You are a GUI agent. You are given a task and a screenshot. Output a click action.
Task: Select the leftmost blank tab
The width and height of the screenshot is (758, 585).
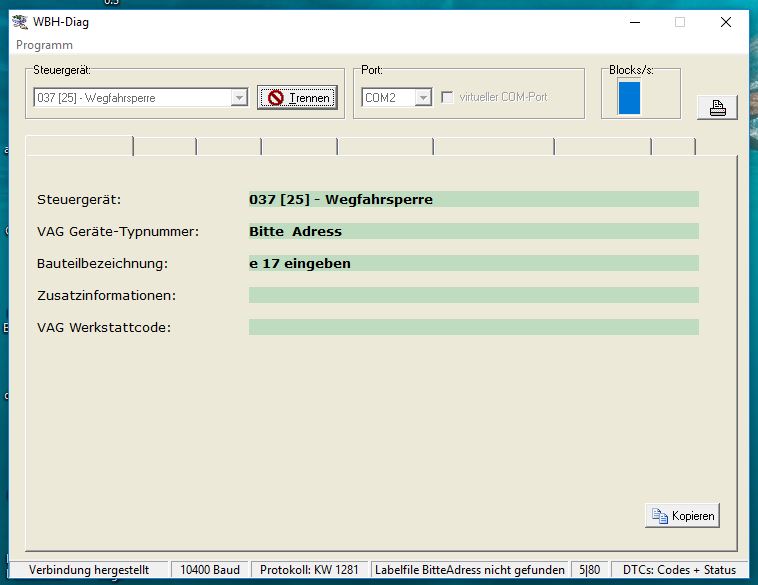78,146
